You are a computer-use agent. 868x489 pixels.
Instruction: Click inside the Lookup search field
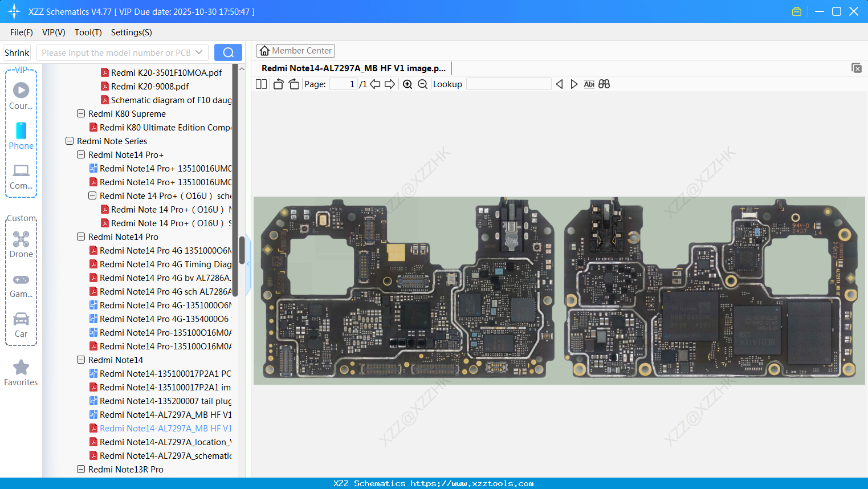(509, 84)
